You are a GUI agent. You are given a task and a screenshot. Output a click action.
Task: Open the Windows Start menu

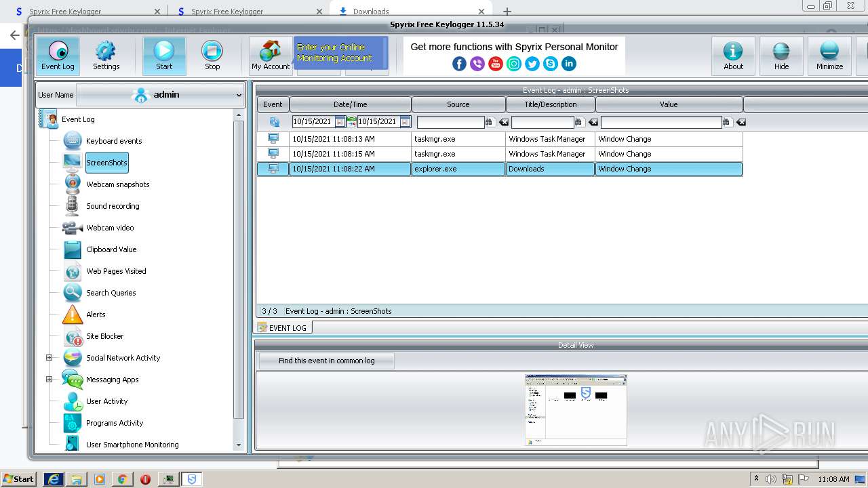(x=18, y=479)
